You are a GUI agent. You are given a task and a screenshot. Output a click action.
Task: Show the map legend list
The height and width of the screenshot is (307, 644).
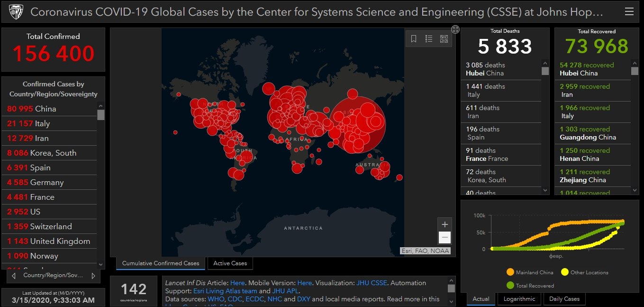coord(429,39)
